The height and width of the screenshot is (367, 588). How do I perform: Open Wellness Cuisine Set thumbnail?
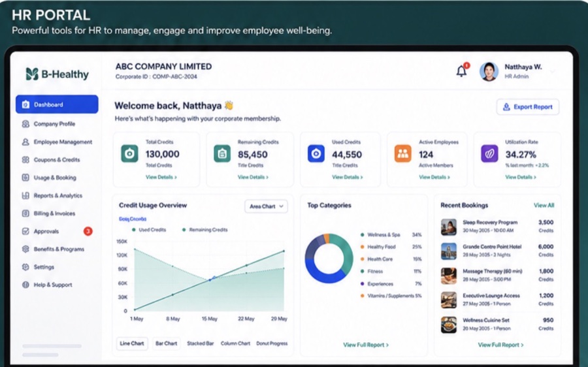[x=448, y=325]
